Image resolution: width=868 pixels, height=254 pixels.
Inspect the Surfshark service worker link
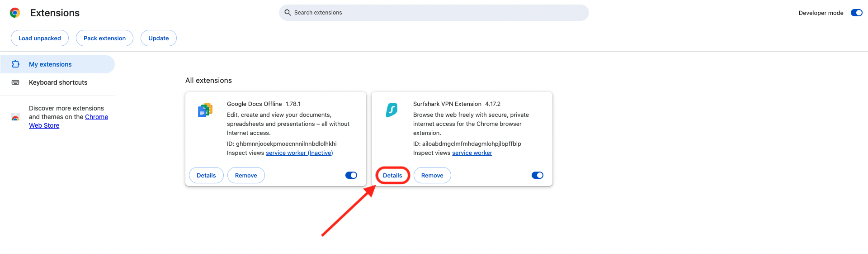[x=472, y=153]
